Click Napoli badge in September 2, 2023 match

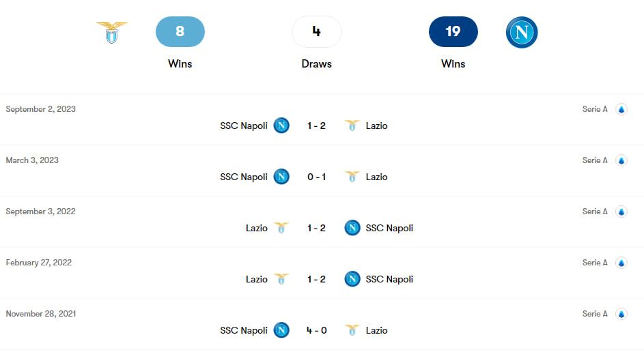point(281,126)
